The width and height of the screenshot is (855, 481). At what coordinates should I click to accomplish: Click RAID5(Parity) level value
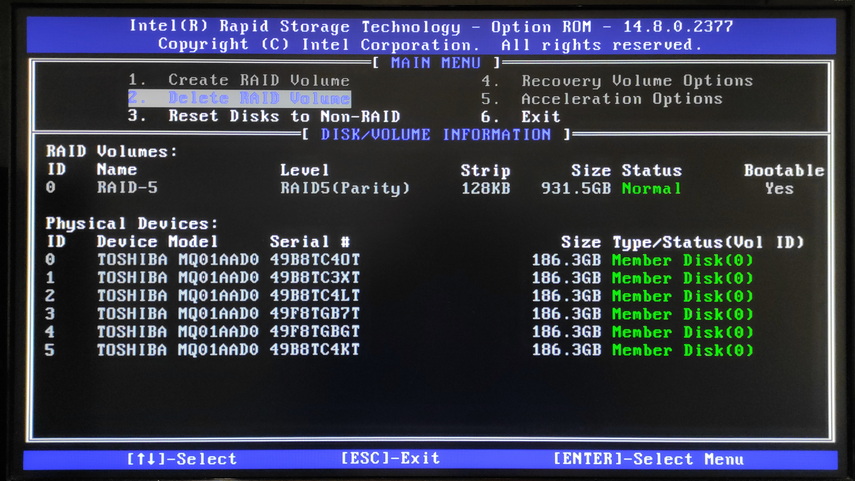(x=345, y=188)
